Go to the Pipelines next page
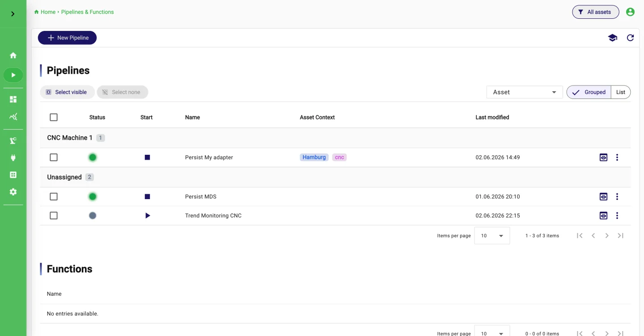Viewport: 644px width, 336px height. [x=607, y=236]
